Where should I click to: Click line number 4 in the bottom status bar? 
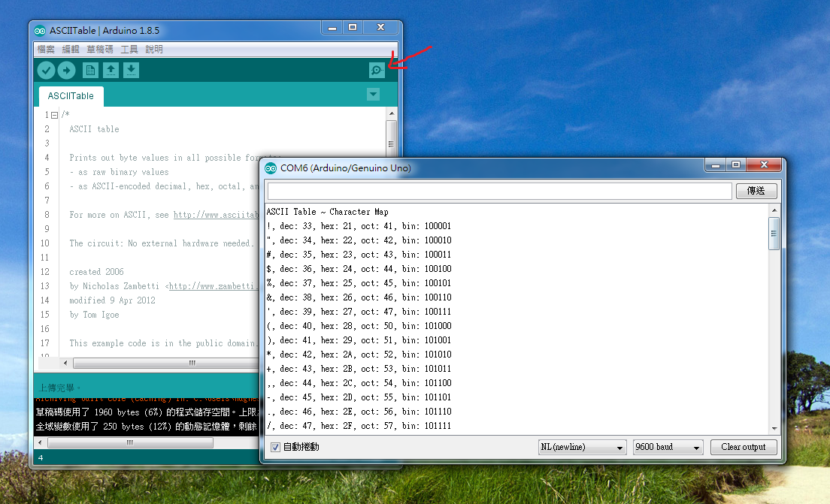pos(41,457)
